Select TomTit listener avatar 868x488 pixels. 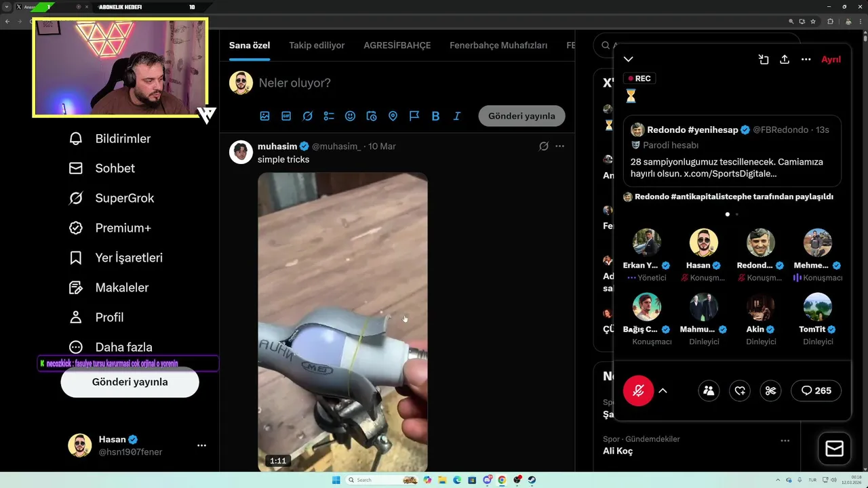pos(818,307)
